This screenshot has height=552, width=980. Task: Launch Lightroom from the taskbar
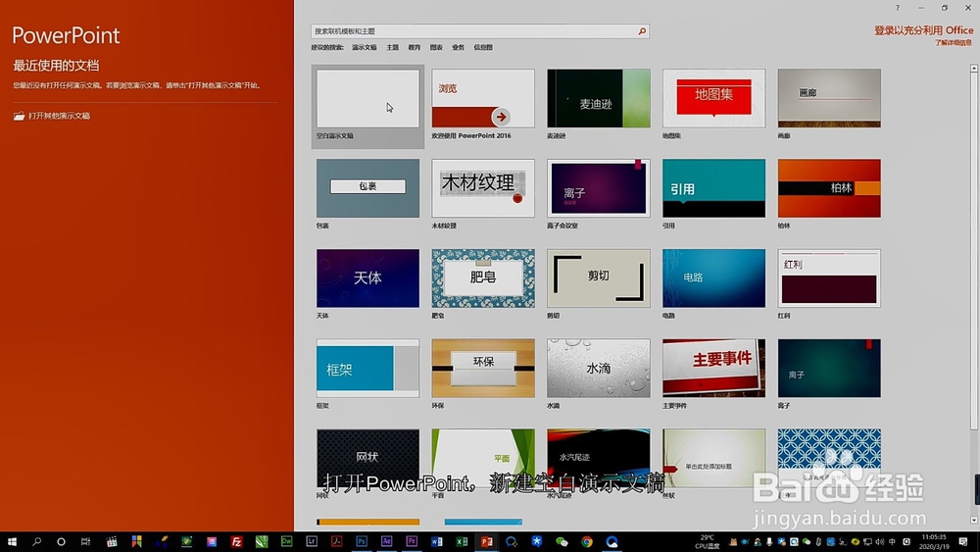(x=312, y=542)
